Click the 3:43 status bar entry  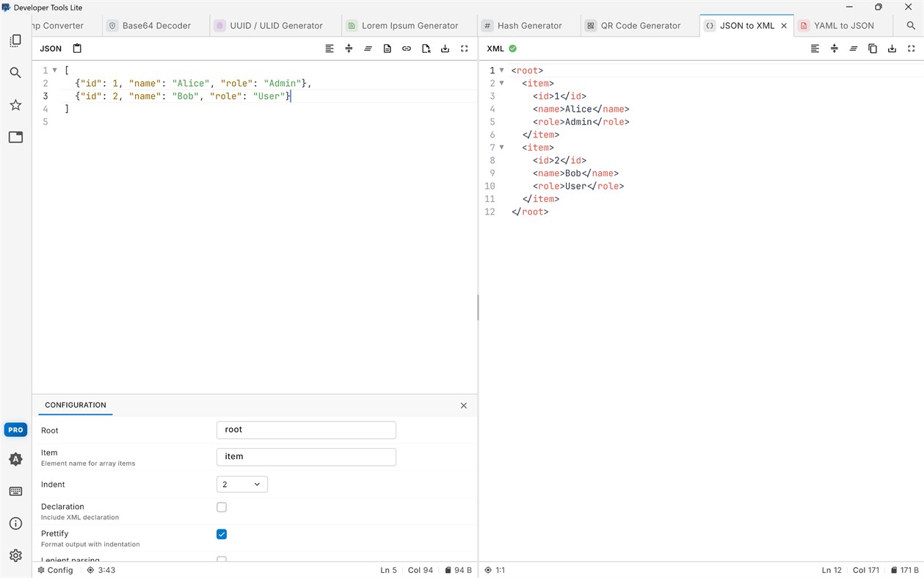[x=101, y=570]
